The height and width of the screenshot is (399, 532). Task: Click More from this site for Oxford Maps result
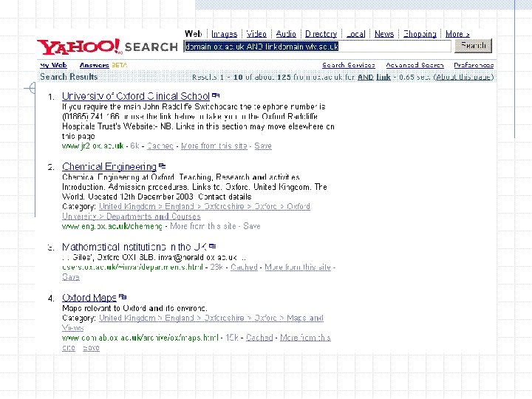305,338
